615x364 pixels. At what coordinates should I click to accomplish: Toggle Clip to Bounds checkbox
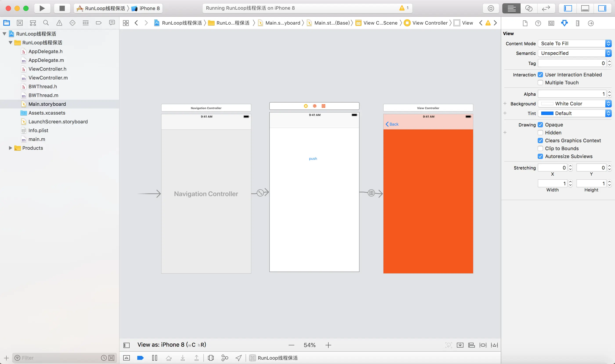[x=540, y=148]
